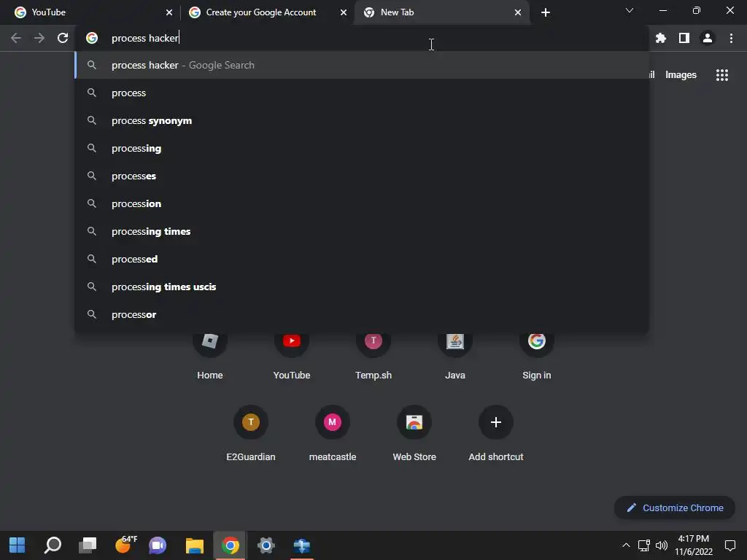
Task: Click the Google icon in address bar
Action: coord(92,38)
